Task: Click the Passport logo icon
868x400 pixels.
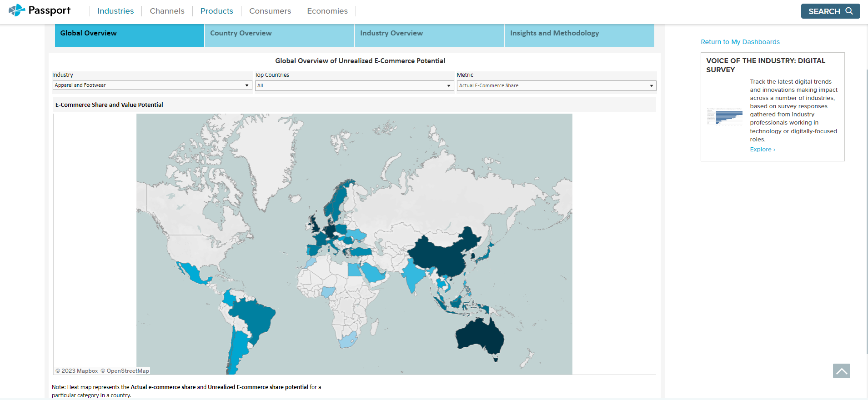Action: (x=17, y=10)
